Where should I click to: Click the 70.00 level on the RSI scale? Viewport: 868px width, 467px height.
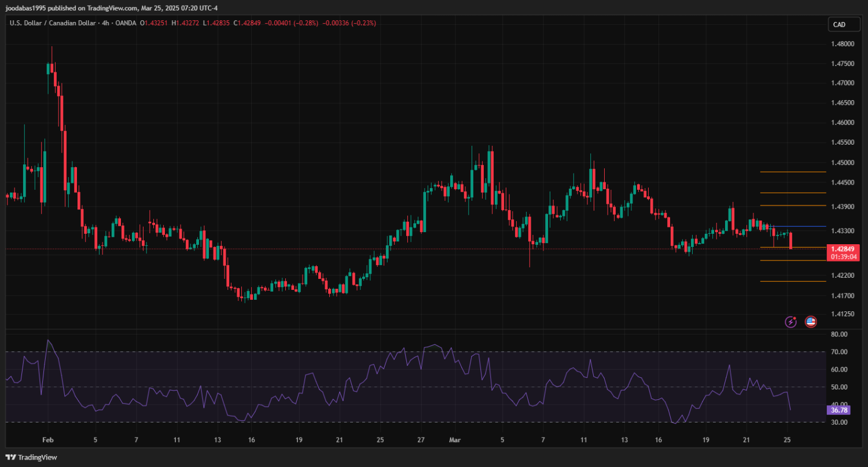click(x=839, y=352)
